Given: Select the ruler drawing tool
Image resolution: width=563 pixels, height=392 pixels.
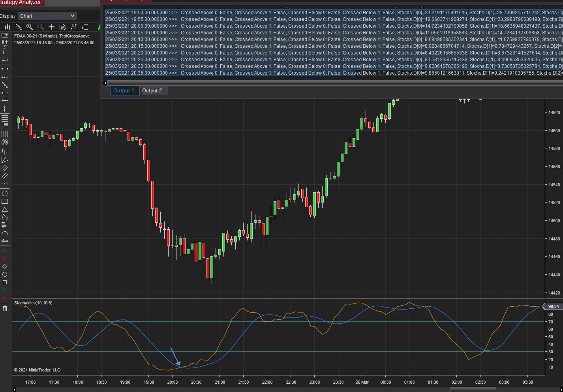Looking at the screenshot, I should [x=5, y=36].
